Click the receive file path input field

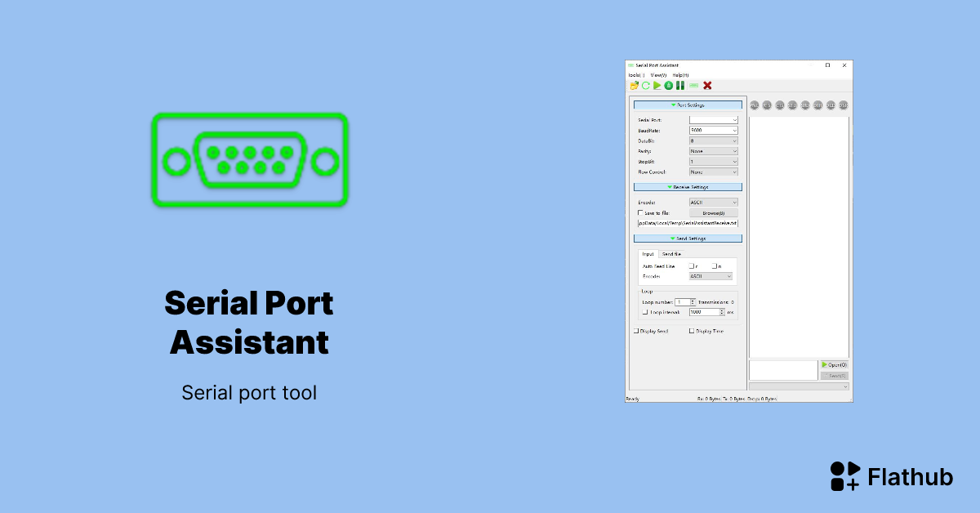(x=688, y=223)
